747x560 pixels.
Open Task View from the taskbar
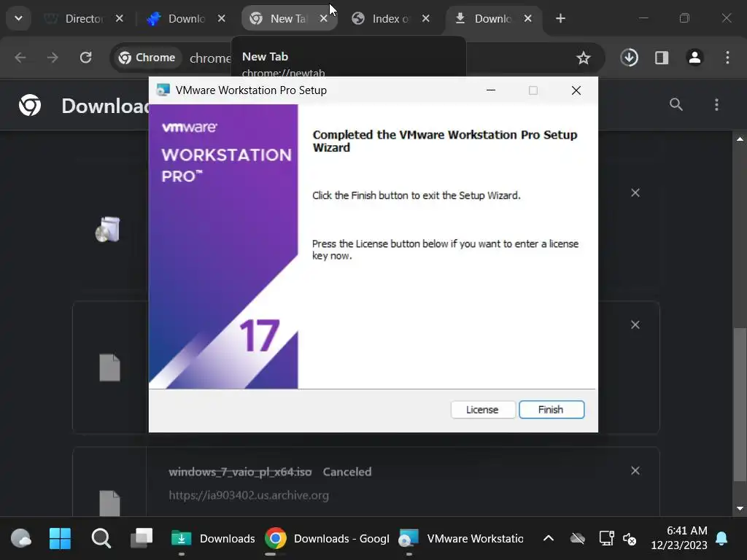pyautogui.click(x=142, y=538)
